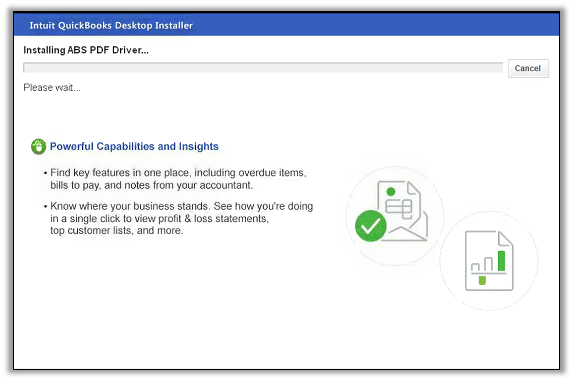The width and height of the screenshot is (573, 381).
Task: Click the 'Find key features in one place' bullet
Action: pyautogui.click(x=175, y=179)
